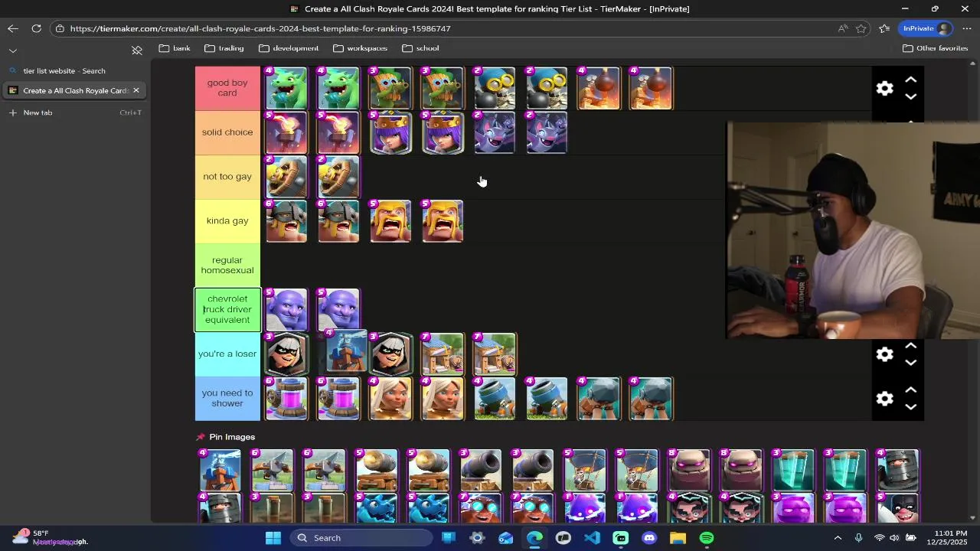Open File Explorer from the taskbar
Screen dimensions: 980x551
point(678,538)
